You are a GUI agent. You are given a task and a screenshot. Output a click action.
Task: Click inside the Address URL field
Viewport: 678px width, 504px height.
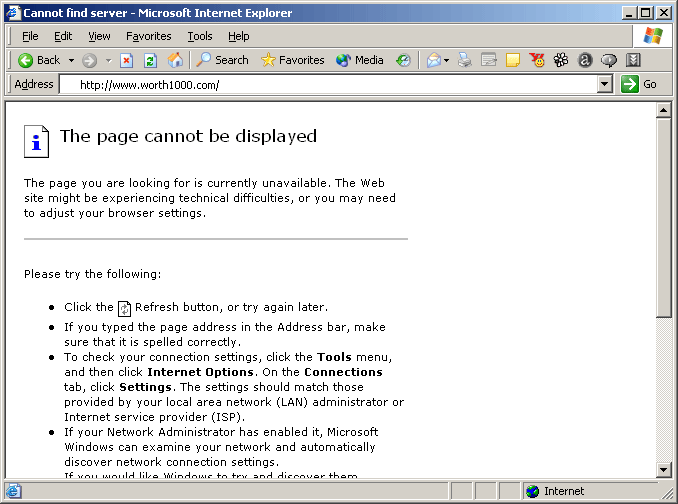click(330, 85)
